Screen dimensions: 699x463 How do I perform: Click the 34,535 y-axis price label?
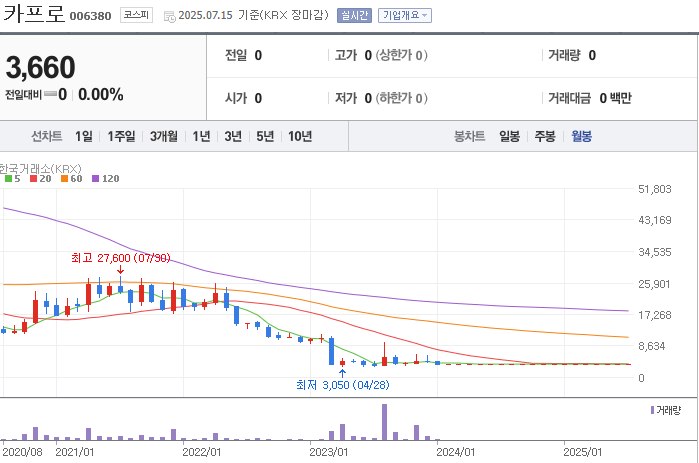(654, 252)
